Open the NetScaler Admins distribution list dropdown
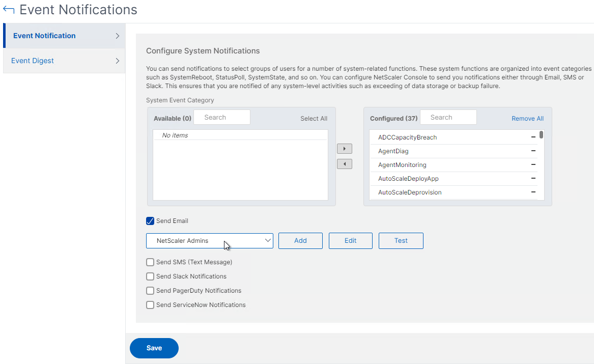 [210, 240]
